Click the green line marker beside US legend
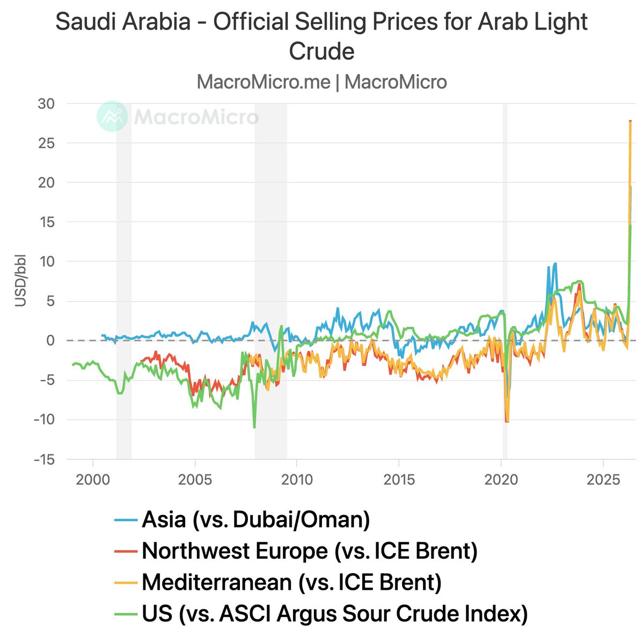Screen dimensions: 644x644 (127, 614)
